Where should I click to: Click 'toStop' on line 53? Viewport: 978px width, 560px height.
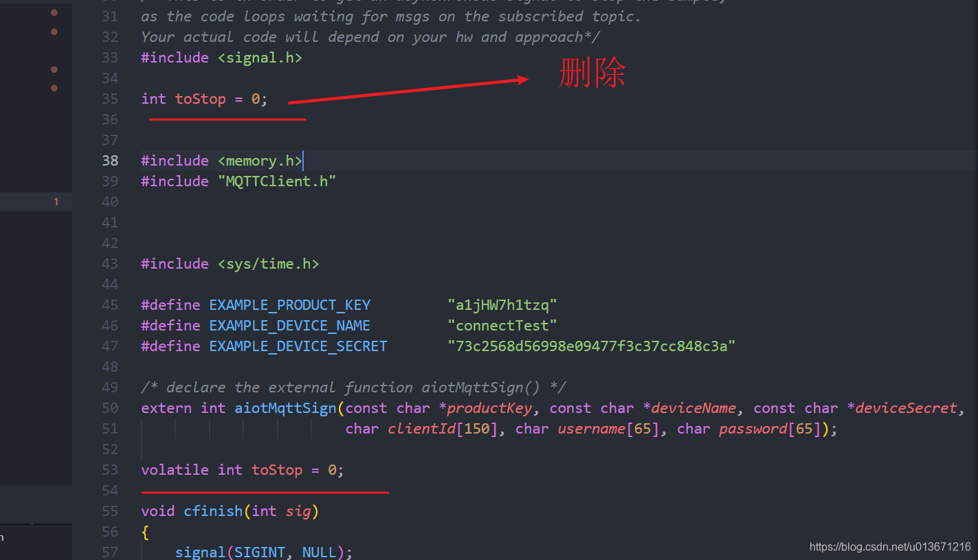277,470
